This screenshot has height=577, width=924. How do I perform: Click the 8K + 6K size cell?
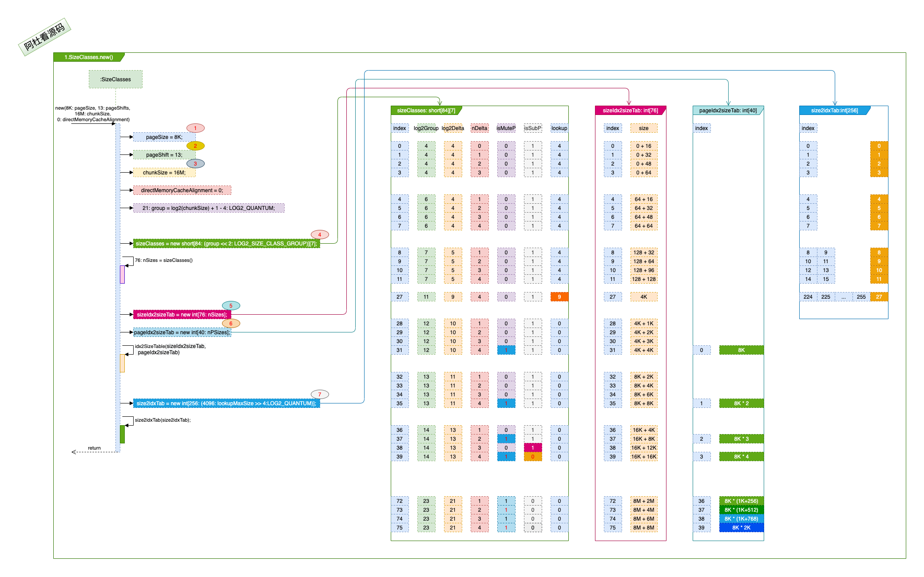(644, 395)
